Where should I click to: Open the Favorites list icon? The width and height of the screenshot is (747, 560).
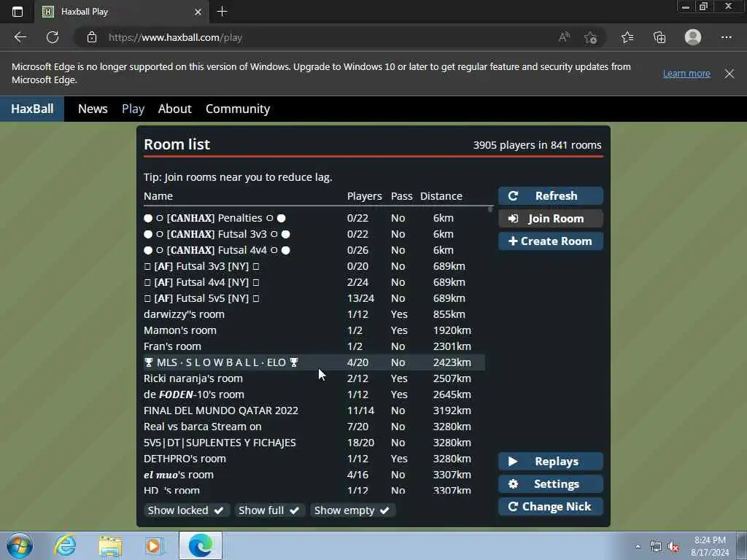[x=627, y=37]
